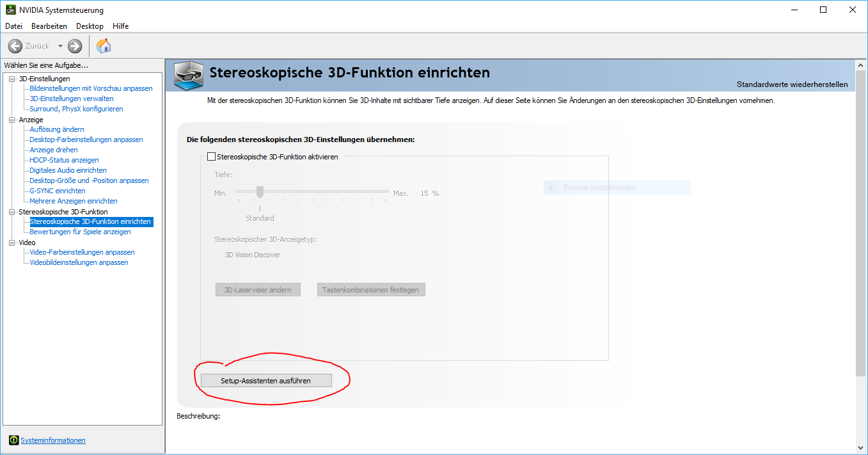
Task: Click the Zurück back arrow icon
Action: pos(15,46)
